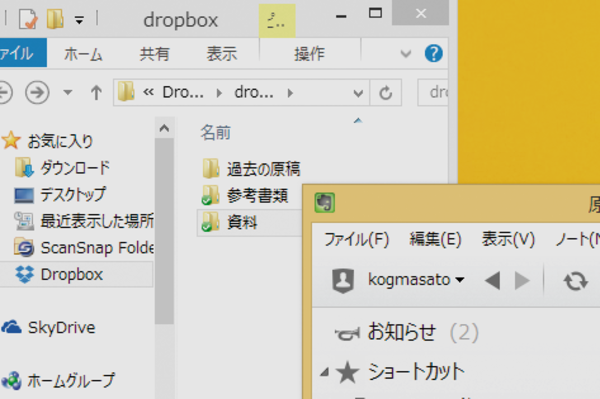Expand the arrow after Dro... breadcrumb
This screenshot has width=600, height=399.
tap(219, 93)
